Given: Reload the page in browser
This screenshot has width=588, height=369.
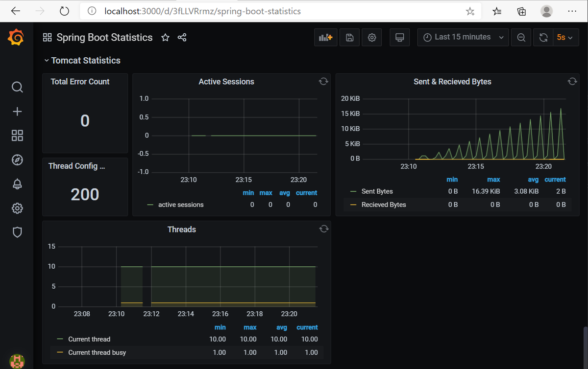Looking at the screenshot, I should [65, 11].
